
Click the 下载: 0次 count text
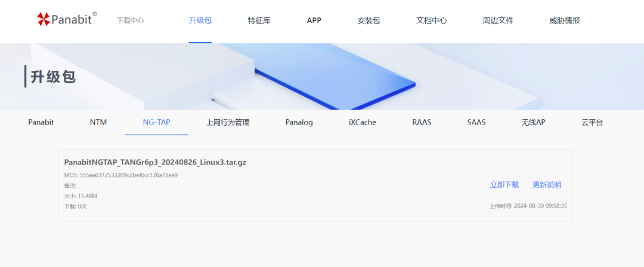[75, 206]
